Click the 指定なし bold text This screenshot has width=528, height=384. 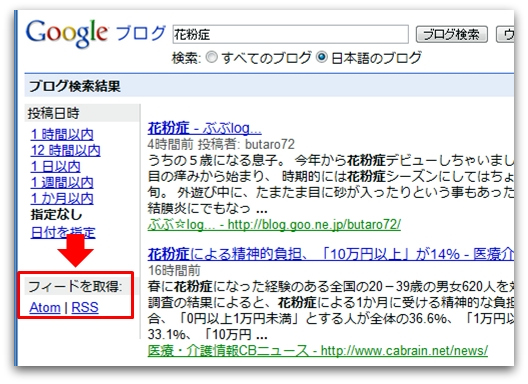tap(56, 215)
